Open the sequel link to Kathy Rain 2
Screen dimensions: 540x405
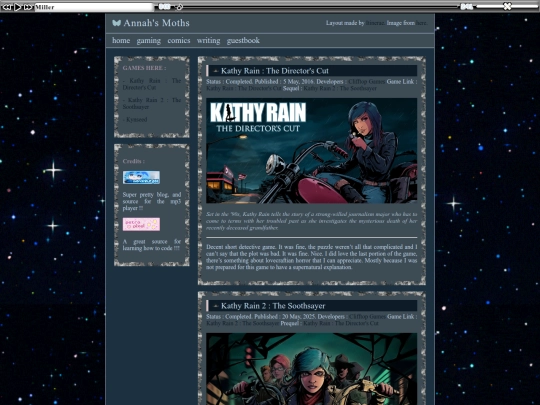pyautogui.click(x=340, y=89)
